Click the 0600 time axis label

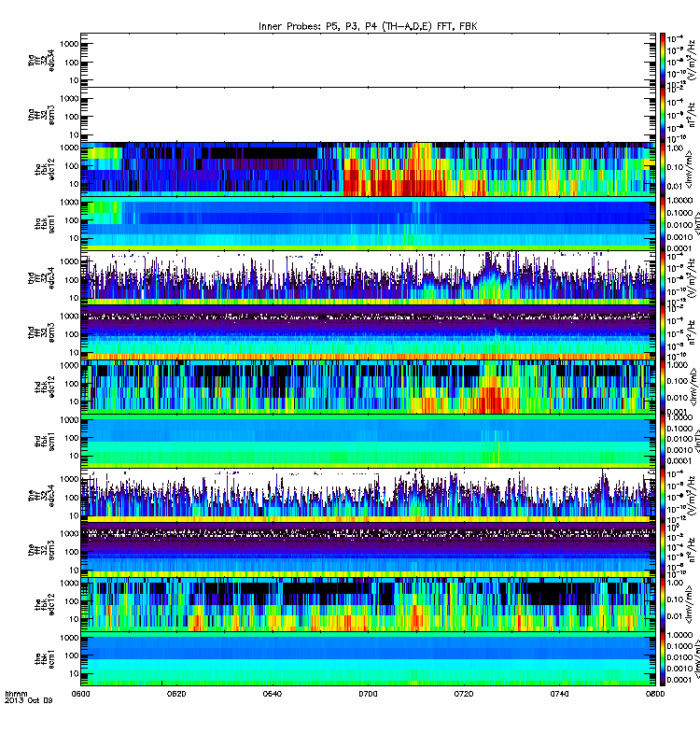pyautogui.click(x=80, y=694)
